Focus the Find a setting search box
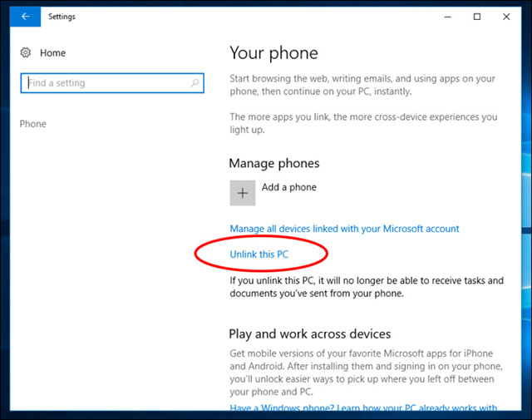 [112, 83]
